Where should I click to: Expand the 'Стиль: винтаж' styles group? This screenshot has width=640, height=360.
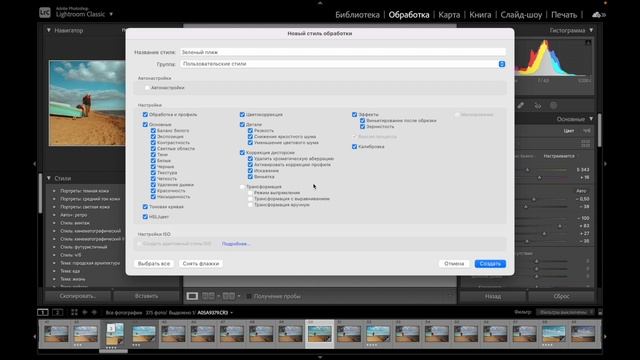54,223
